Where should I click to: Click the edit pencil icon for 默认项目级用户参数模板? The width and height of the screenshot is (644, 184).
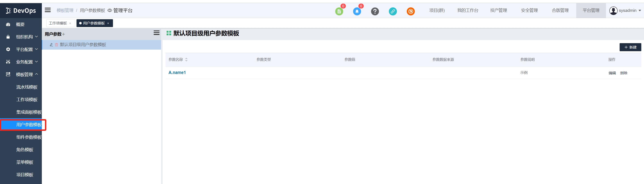[51, 45]
